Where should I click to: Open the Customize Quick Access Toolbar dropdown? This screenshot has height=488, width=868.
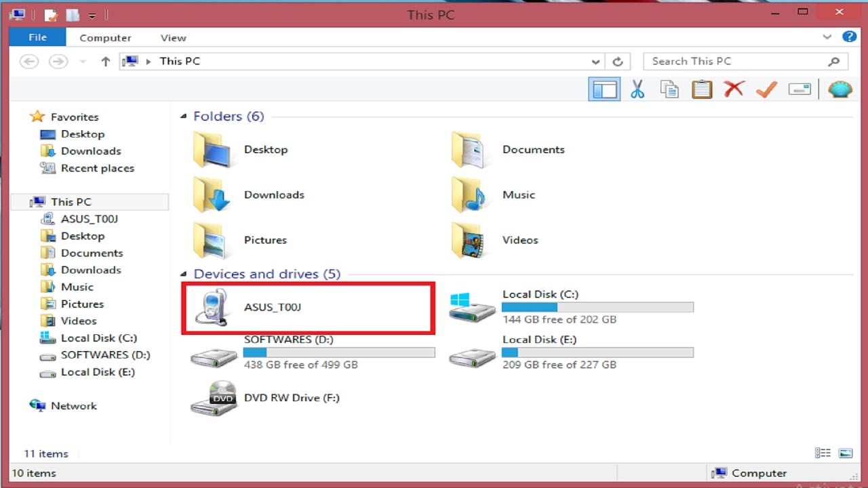[92, 15]
